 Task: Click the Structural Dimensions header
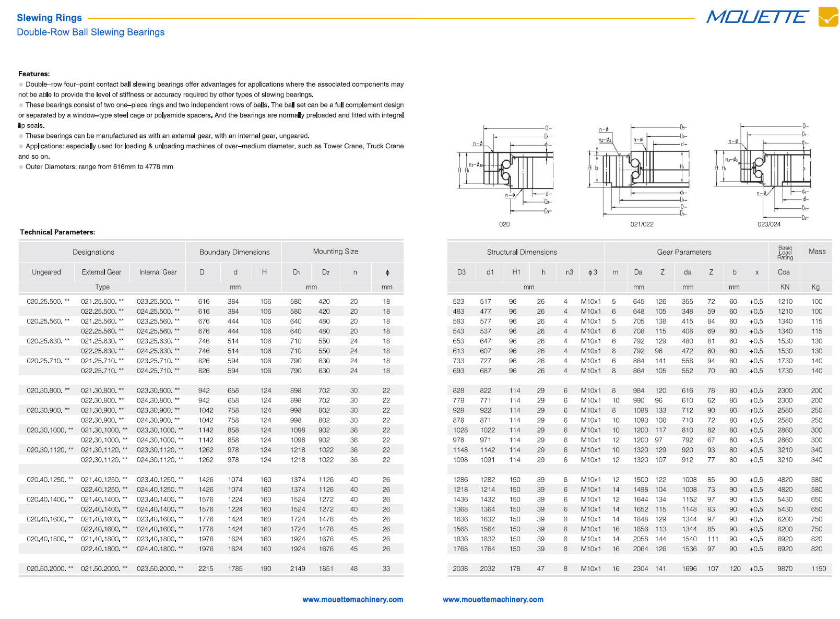click(x=522, y=252)
